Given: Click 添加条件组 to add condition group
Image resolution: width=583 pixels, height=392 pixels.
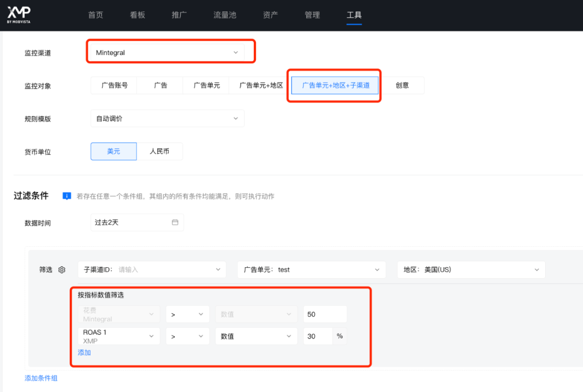Looking at the screenshot, I should 40,378.
